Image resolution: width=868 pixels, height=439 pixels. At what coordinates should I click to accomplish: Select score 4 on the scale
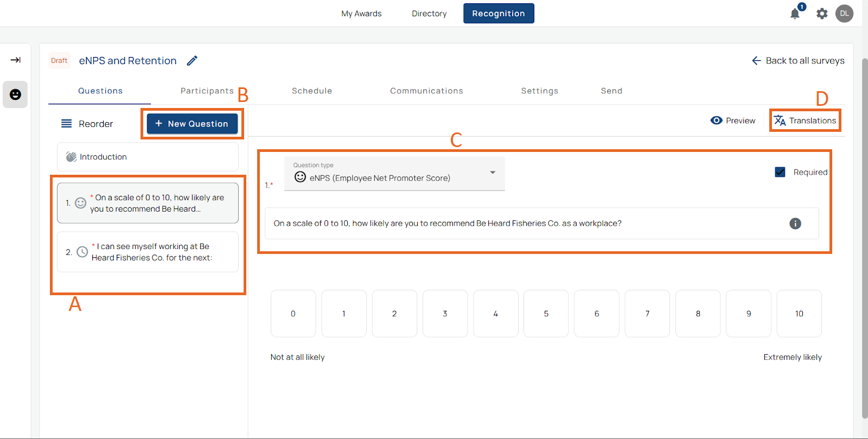[496, 314]
